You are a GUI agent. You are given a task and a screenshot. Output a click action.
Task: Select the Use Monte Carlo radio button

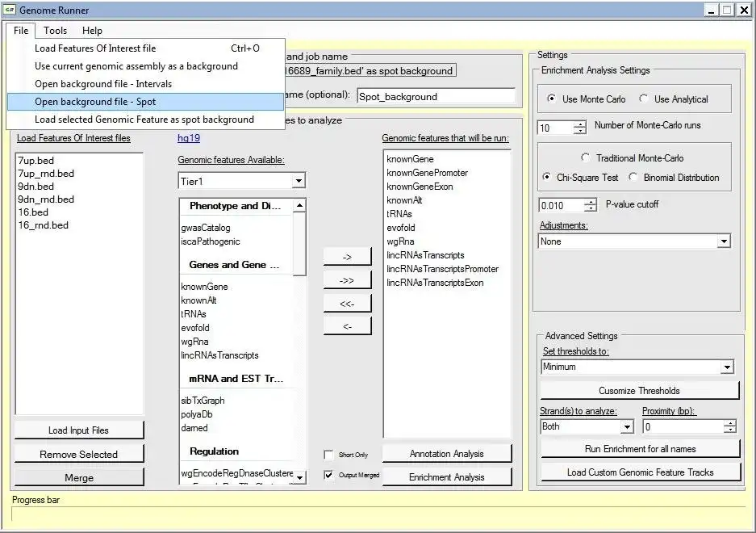pos(552,99)
